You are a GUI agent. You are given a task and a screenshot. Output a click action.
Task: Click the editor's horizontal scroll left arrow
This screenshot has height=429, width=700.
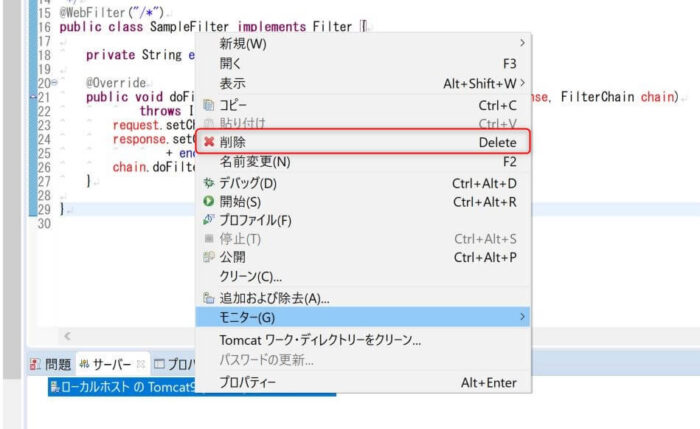67,336
